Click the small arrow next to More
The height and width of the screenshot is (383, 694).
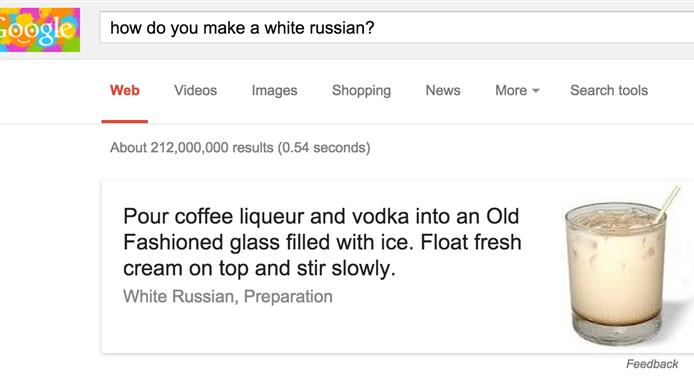point(536,91)
